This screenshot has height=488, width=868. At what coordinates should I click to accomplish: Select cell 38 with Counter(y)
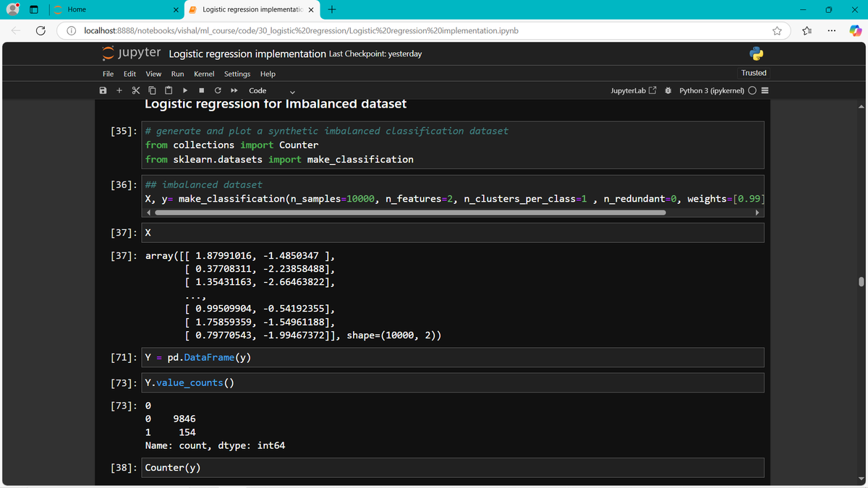pos(453,467)
